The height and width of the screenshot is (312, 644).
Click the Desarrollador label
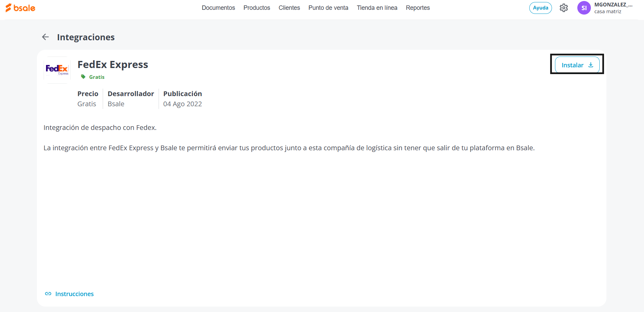click(131, 94)
